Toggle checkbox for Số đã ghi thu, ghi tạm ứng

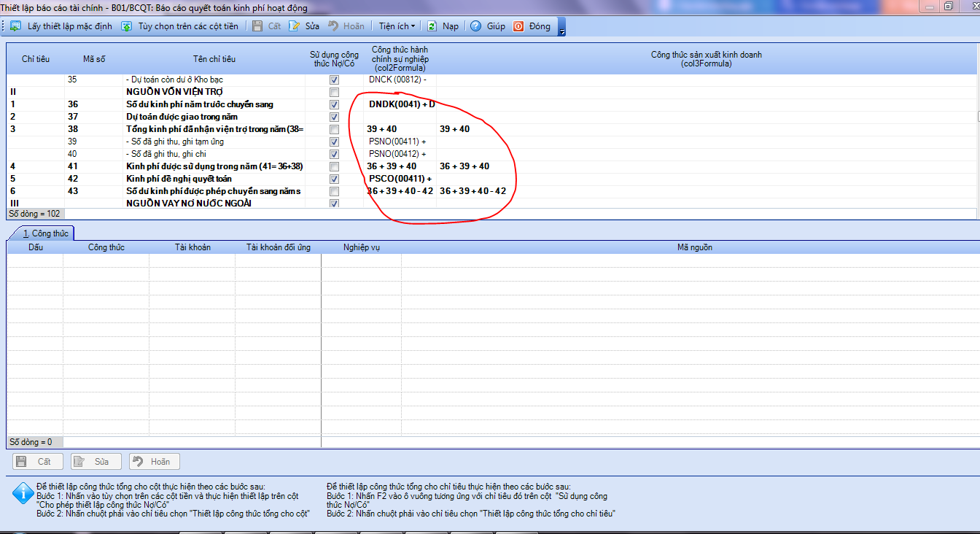(x=334, y=142)
